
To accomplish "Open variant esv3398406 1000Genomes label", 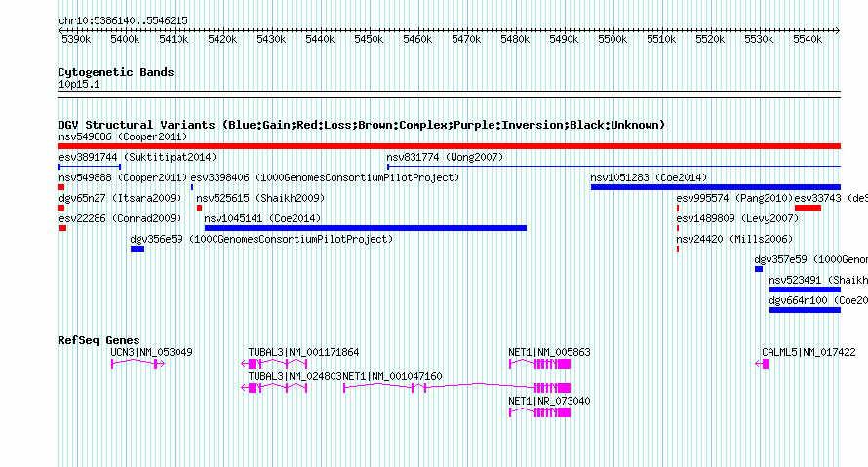I will (x=325, y=177).
